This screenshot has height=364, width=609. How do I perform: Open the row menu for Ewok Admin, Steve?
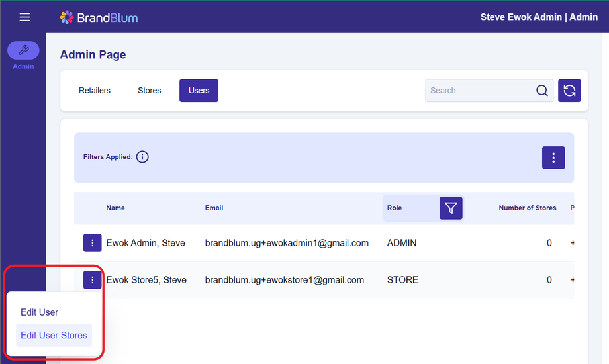point(92,243)
